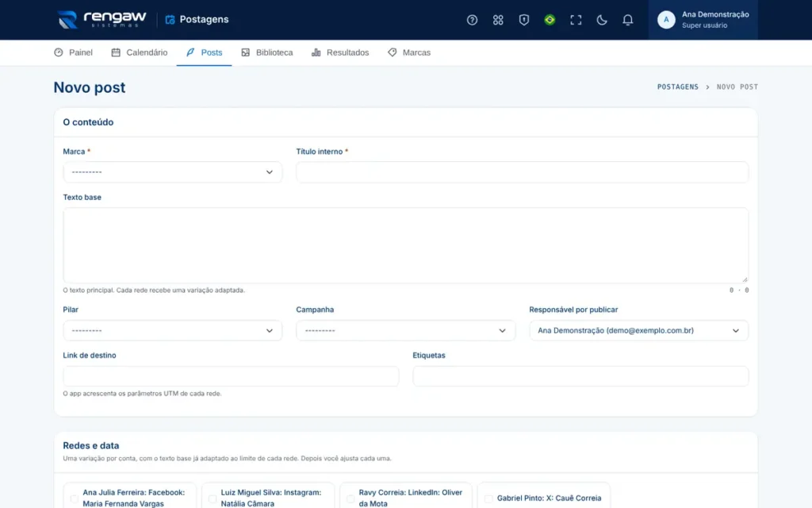The image size is (812, 508).
Task: Open the Campanha dropdown
Action: [x=405, y=330]
